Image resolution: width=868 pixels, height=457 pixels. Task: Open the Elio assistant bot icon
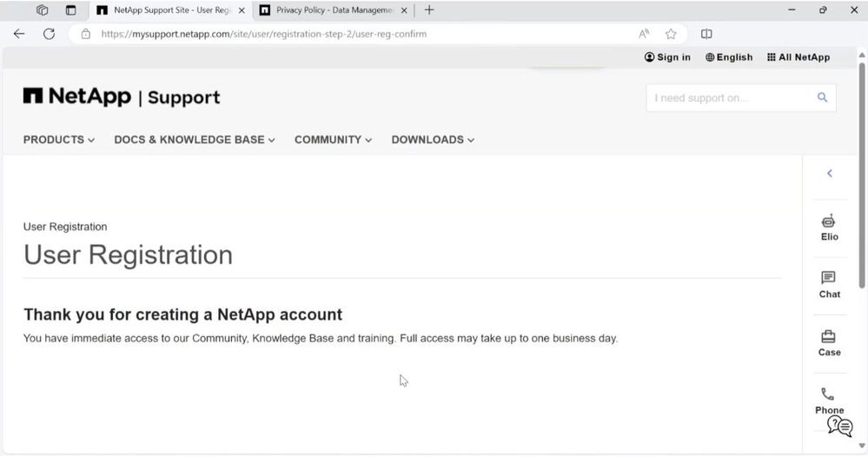(x=829, y=222)
